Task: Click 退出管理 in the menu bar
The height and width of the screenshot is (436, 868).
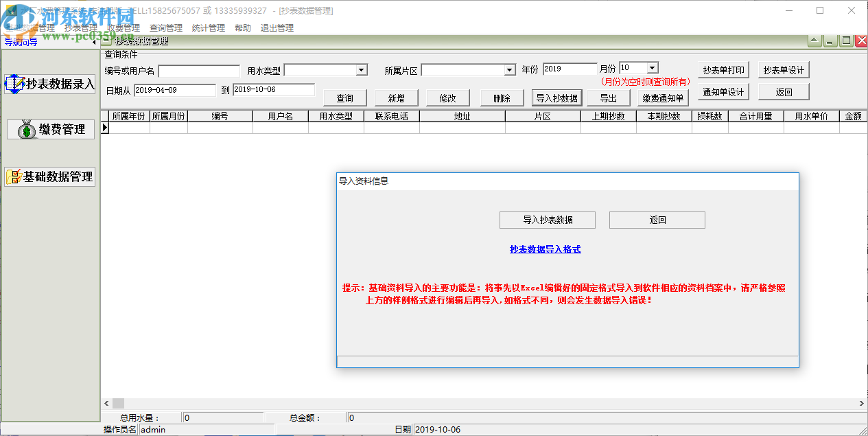Action: pyautogui.click(x=276, y=27)
